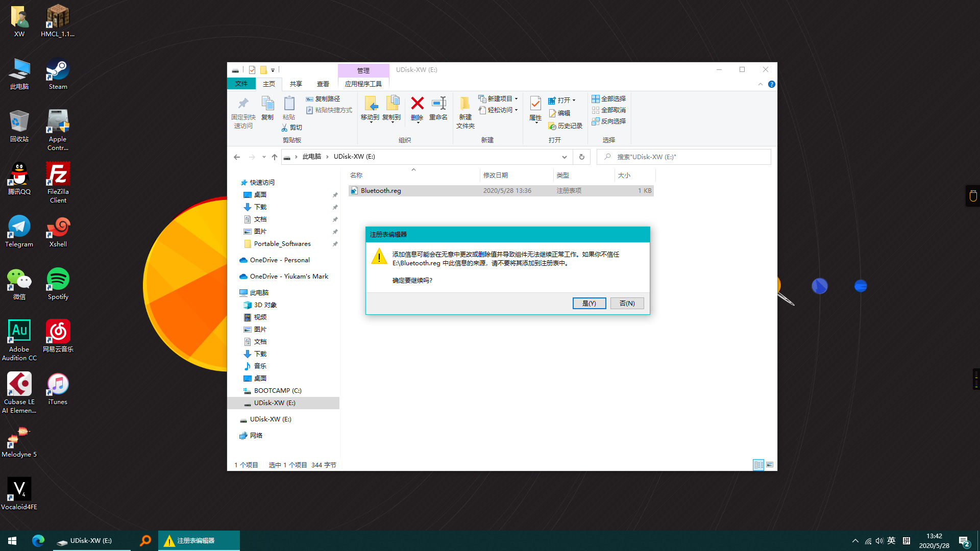This screenshot has height=551, width=980.
Task: Open Microsoft Edge from the taskbar
Action: [x=38, y=540]
